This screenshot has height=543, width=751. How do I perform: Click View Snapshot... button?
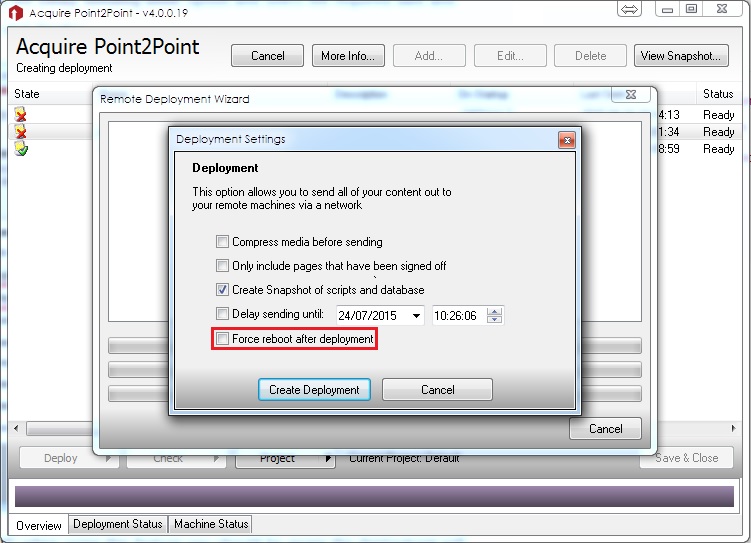click(681, 56)
